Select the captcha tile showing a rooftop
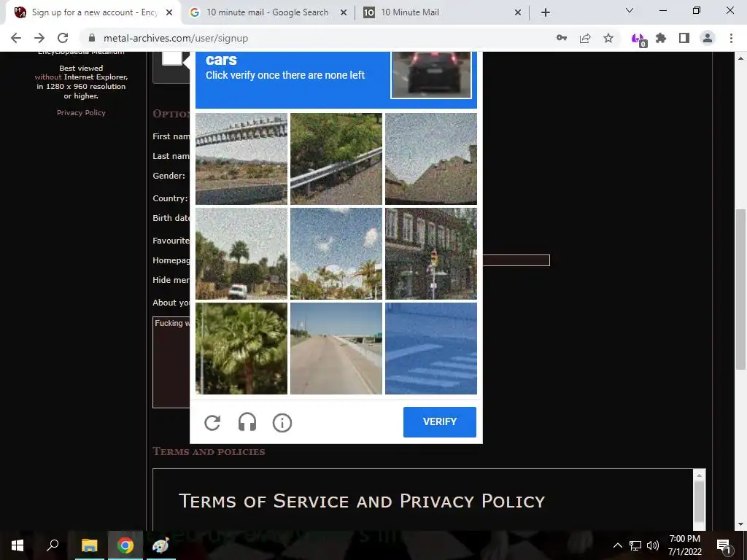Viewport: 747px width, 560px height. point(431,158)
